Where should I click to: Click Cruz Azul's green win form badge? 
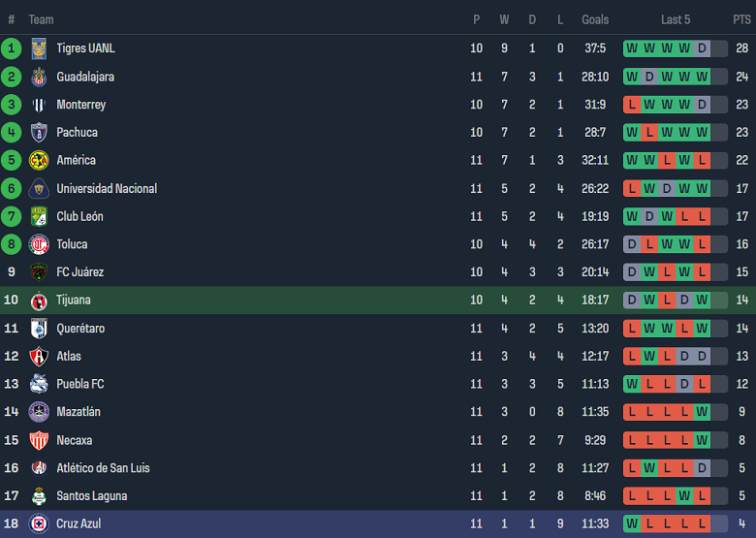(632, 523)
